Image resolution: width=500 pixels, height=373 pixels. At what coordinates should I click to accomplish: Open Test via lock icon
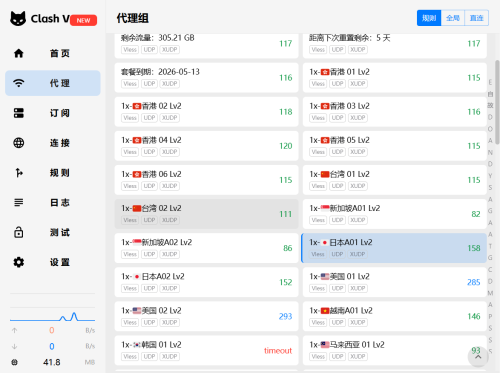click(19, 232)
